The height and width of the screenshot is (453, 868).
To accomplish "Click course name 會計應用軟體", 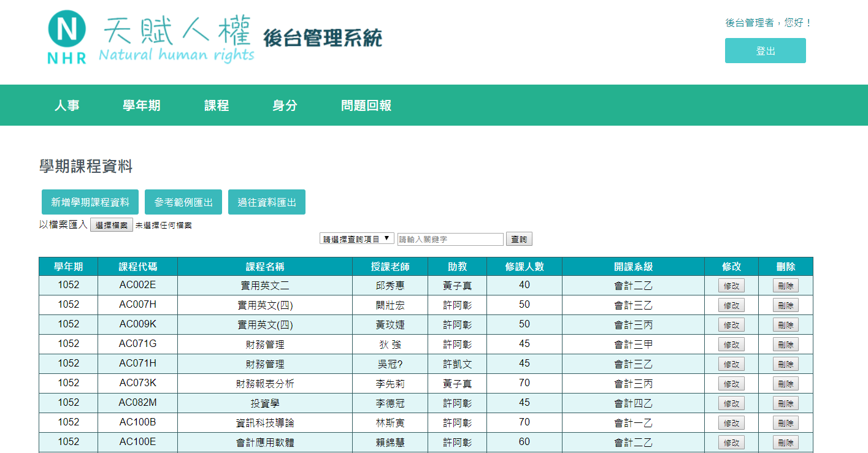I will coord(265,443).
